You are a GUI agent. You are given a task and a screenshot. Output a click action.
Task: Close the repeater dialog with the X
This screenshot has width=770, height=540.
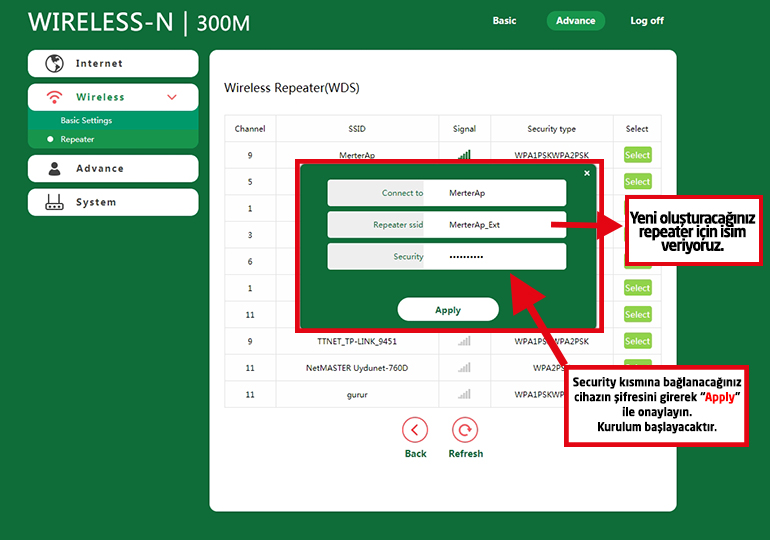[x=587, y=173]
